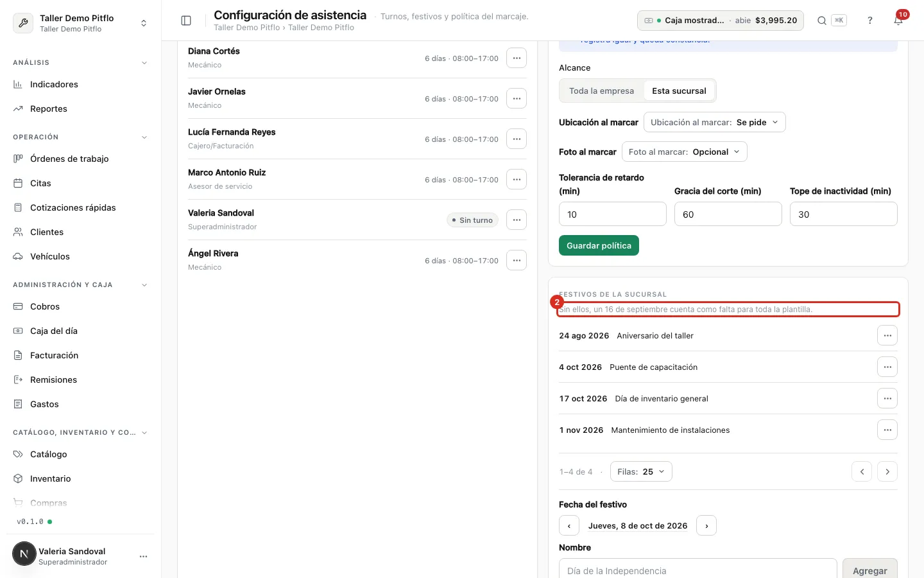Screen dimensions: 924x578
Task: Select Toda la empresa scope
Action: tap(601, 91)
